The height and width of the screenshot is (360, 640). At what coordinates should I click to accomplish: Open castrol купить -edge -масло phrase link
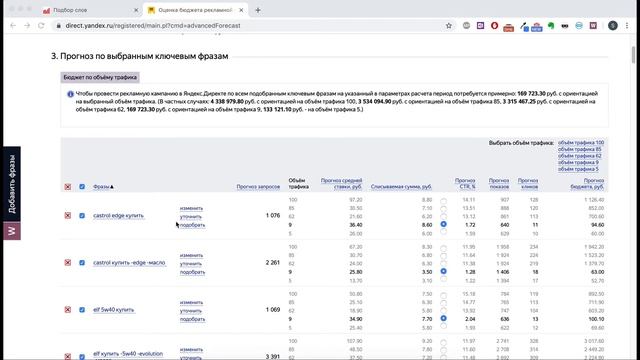click(x=129, y=262)
